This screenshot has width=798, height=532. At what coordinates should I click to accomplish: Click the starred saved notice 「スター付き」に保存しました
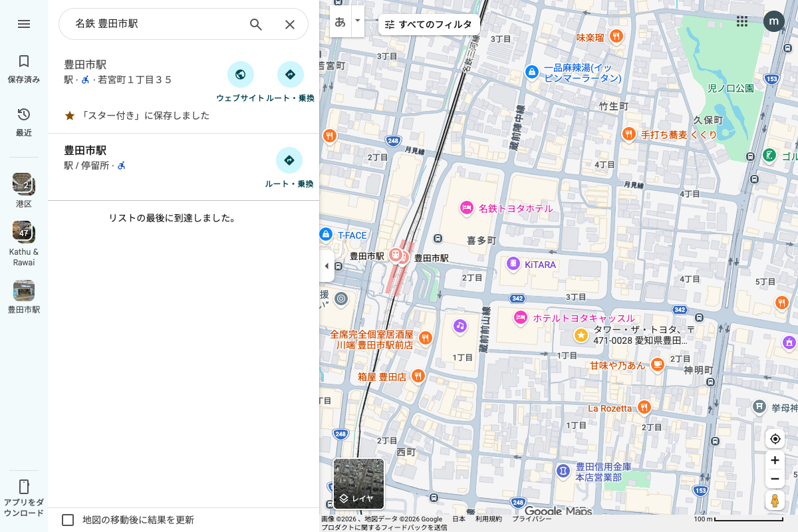137,116
